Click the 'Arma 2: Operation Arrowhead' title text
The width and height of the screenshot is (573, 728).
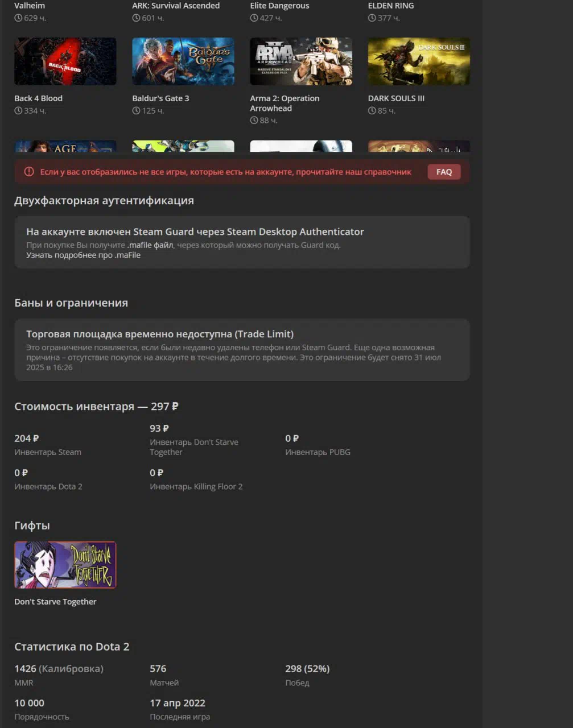pyautogui.click(x=285, y=104)
